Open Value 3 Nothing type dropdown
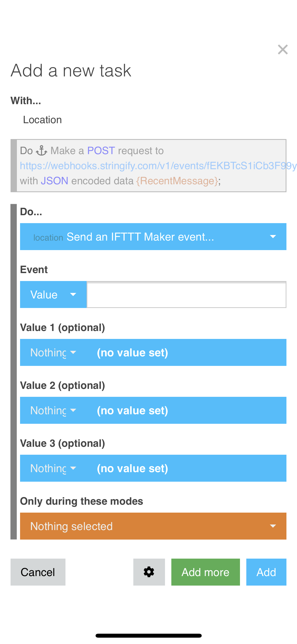 pos(53,468)
